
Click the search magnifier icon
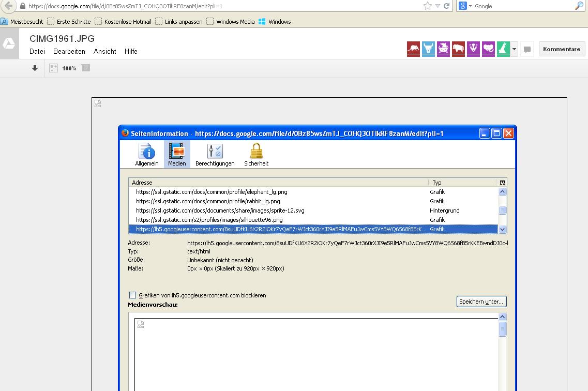pyautogui.click(x=579, y=6)
